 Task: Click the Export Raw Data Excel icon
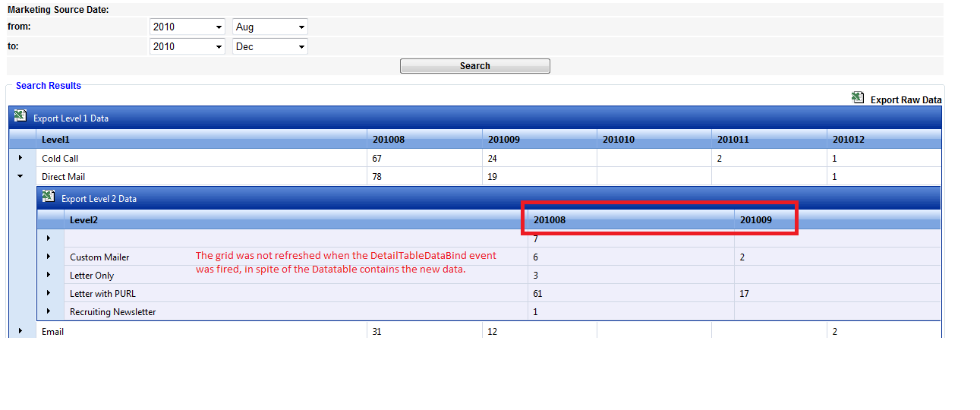pyautogui.click(x=858, y=98)
